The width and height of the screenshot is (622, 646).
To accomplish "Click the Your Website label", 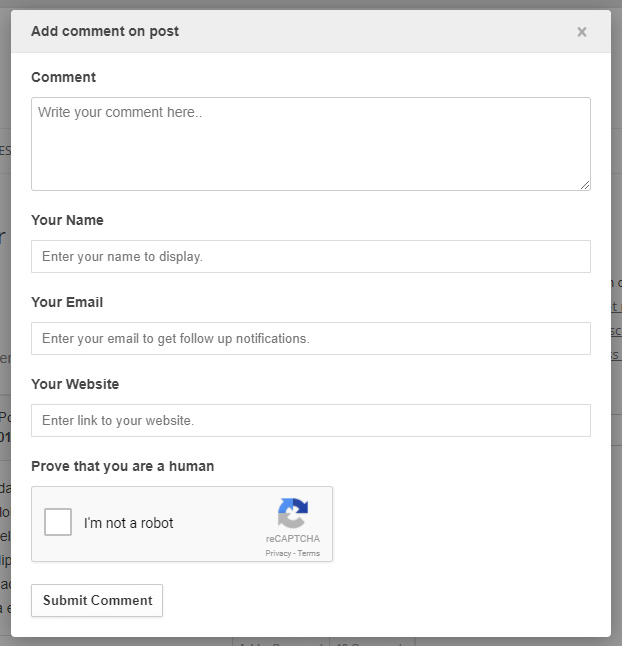I will tap(75, 384).
